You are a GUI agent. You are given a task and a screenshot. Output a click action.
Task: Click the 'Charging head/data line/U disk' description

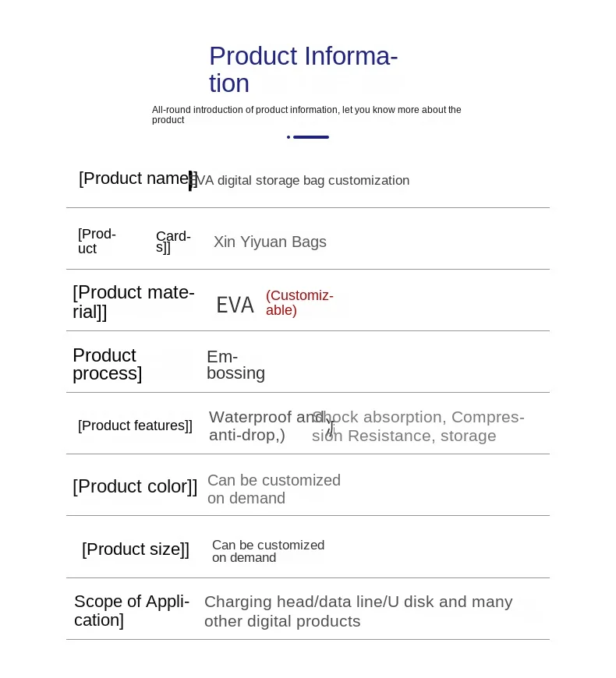(358, 611)
